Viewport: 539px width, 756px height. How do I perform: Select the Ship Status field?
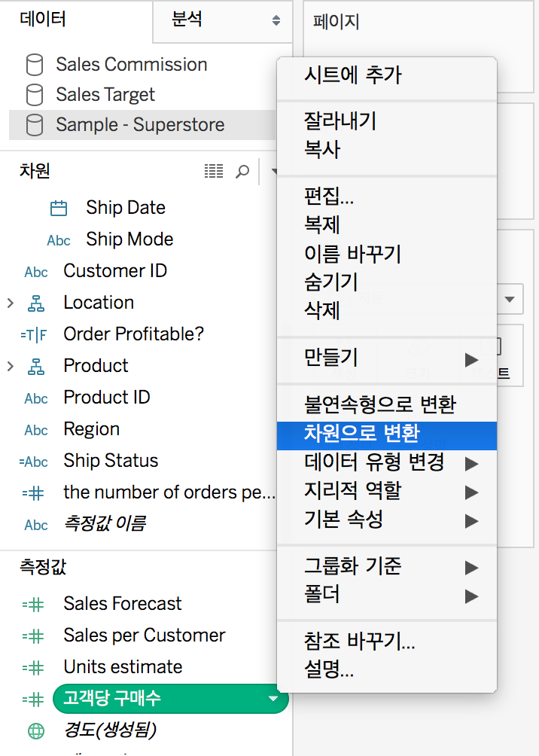(x=111, y=461)
